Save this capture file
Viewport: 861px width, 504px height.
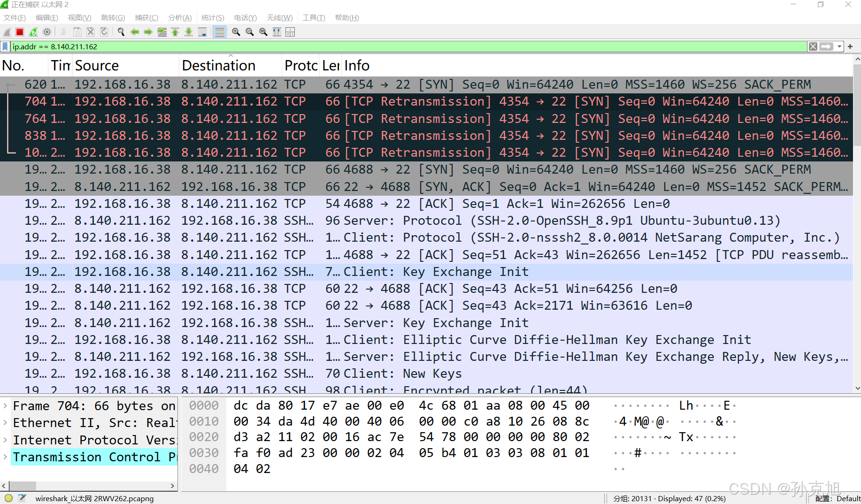pos(77,32)
